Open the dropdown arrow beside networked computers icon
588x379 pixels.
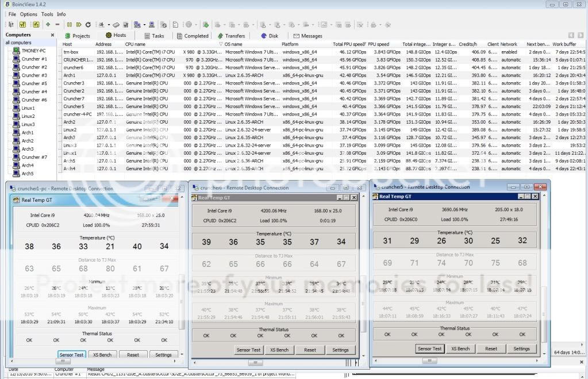pos(144,25)
